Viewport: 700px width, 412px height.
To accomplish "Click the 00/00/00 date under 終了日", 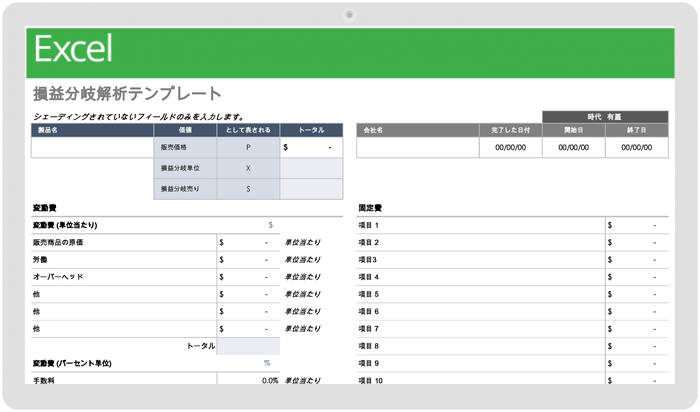I will click(637, 147).
